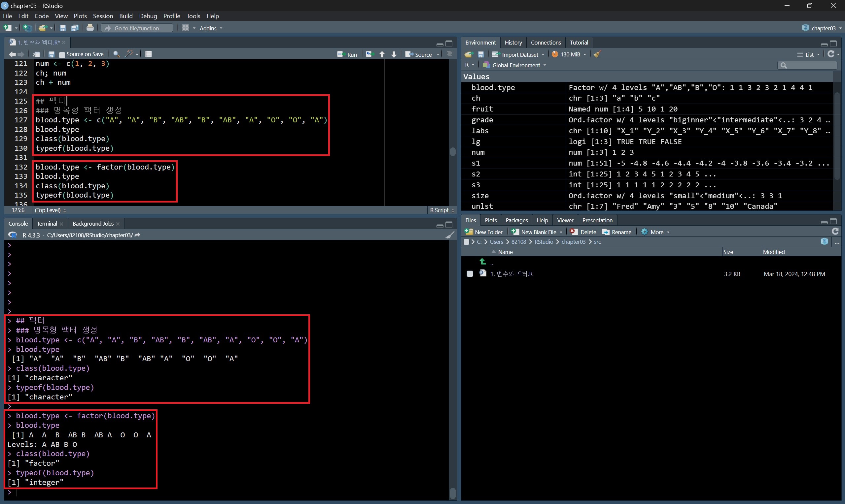
Task: Check the box next to 1. 변수와 벡터.R
Action: (x=470, y=274)
